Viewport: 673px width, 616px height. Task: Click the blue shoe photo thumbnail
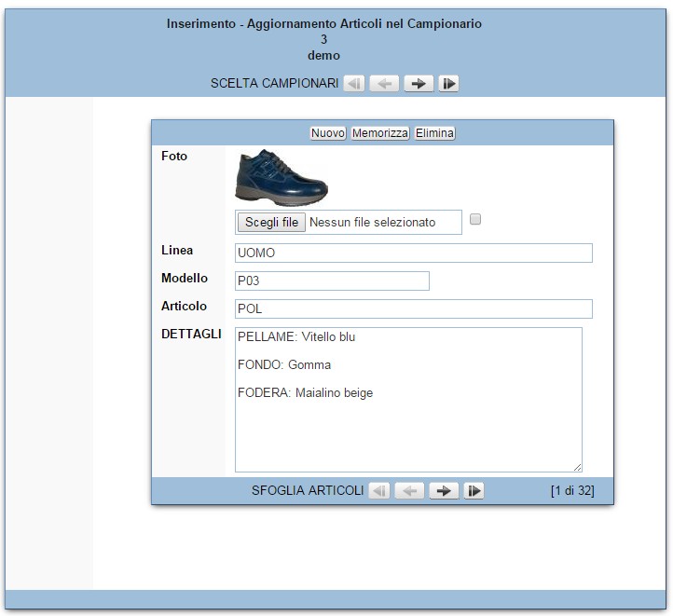[x=282, y=177]
